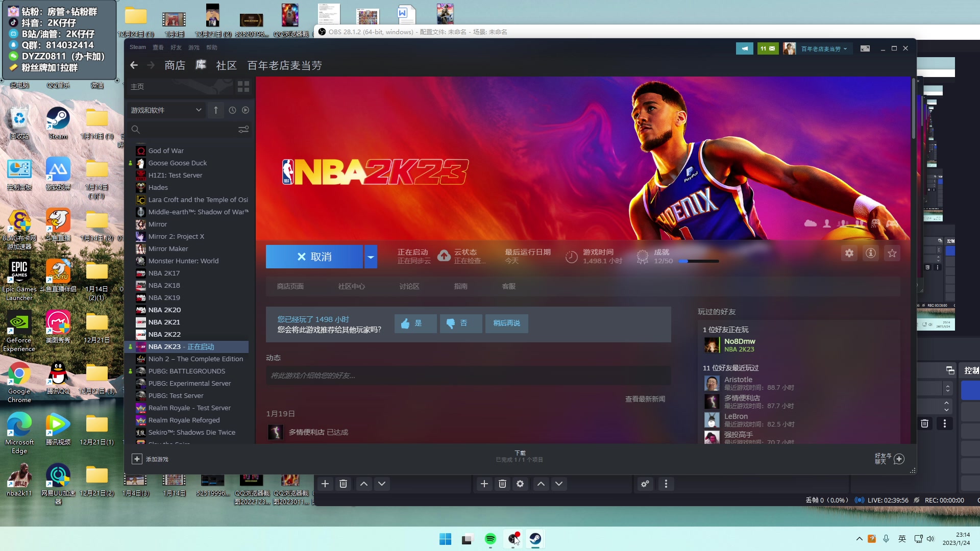980x551 pixels.
Task: Click the 稍后再说 button
Action: [x=507, y=323]
